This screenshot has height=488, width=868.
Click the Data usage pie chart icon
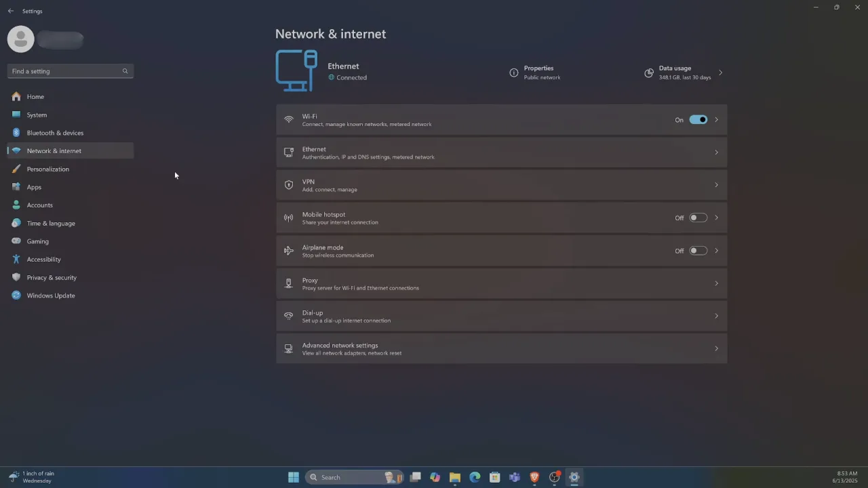click(648, 73)
